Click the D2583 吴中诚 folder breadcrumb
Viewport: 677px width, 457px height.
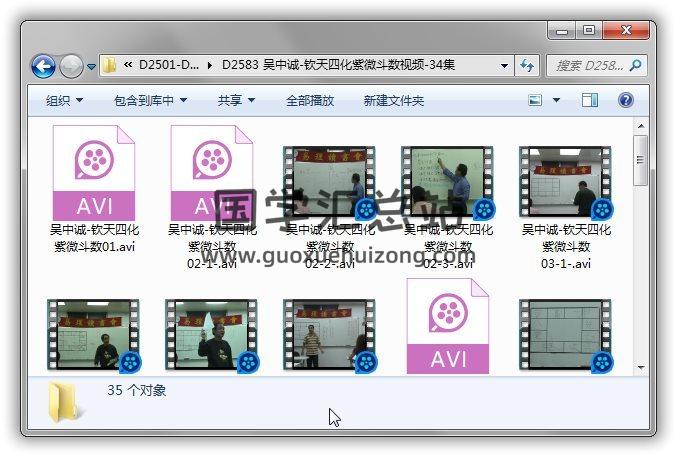point(338,65)
